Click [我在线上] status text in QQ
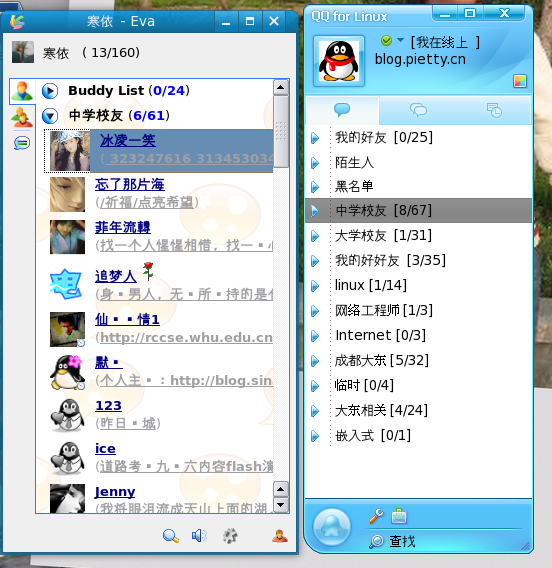 click(445, 42)
